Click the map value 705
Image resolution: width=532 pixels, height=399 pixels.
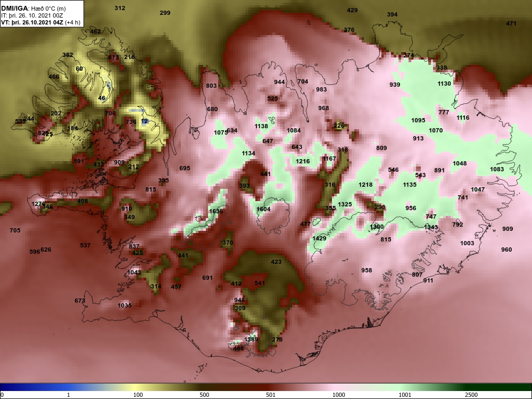tap(15, 230)
